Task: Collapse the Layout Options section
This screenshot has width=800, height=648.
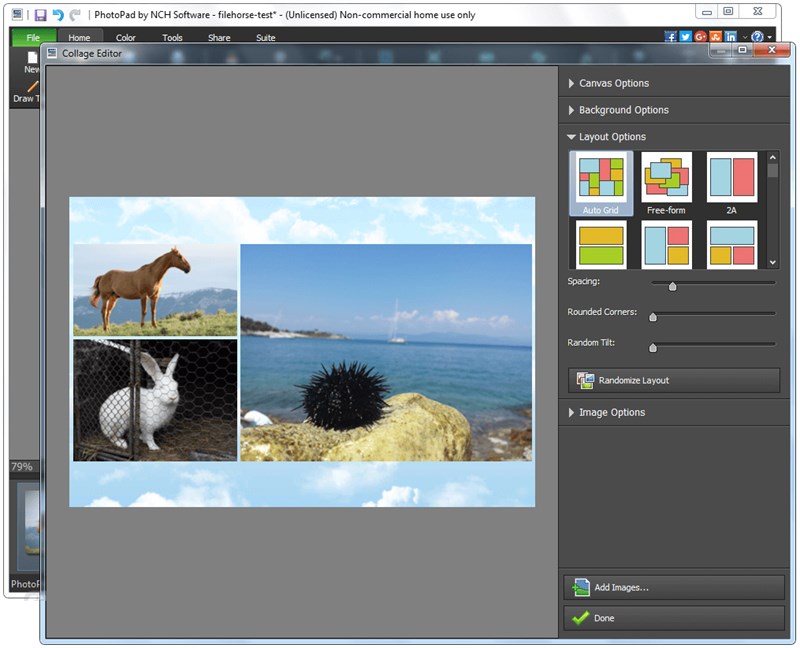Action: click(x=611, y=137)
